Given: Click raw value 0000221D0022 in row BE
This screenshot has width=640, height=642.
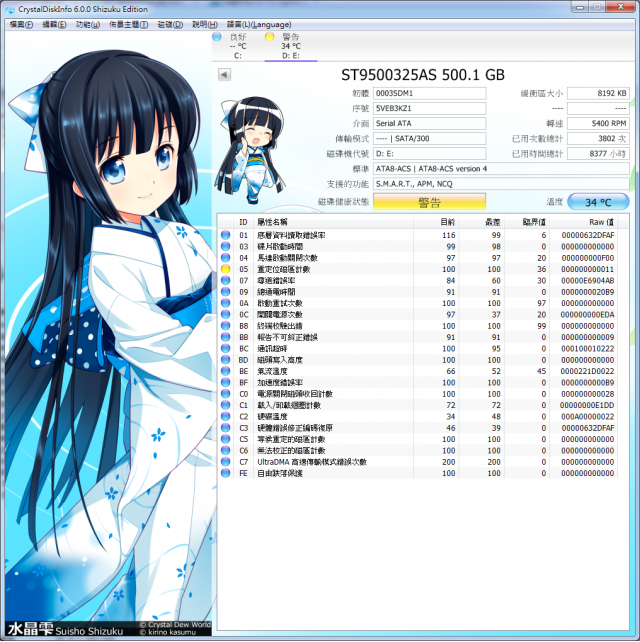Looking at the screenshot, I should pos(587,371).
